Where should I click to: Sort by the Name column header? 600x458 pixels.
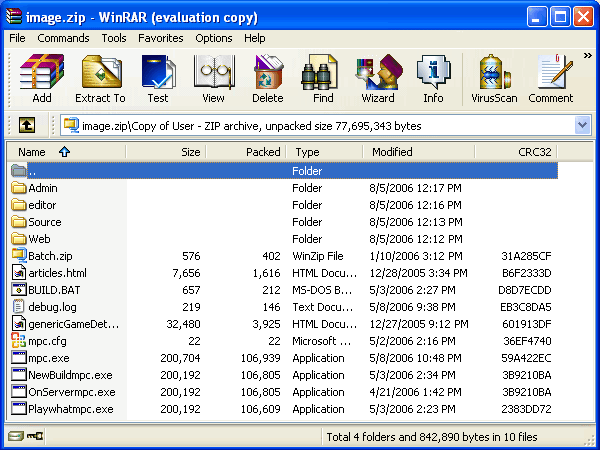pos(66,152)
